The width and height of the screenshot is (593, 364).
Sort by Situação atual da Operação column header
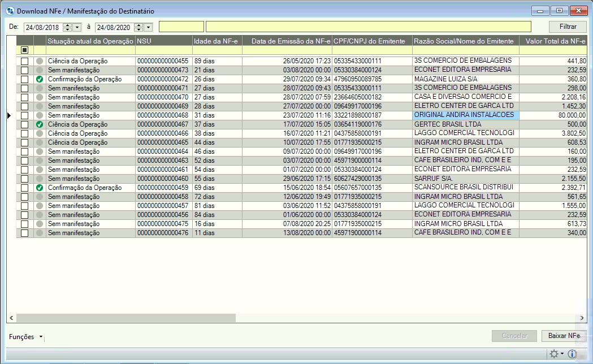click(x=90, y=41)
